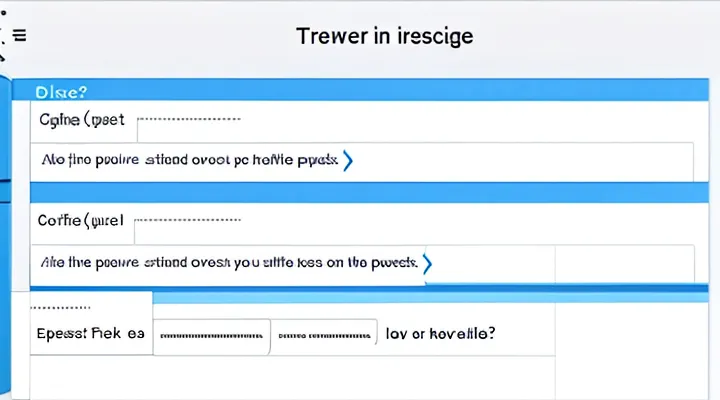Focus the dotted field next to "Cofhe (purel"
720x400 pixels.
click(x=188, y=217)
